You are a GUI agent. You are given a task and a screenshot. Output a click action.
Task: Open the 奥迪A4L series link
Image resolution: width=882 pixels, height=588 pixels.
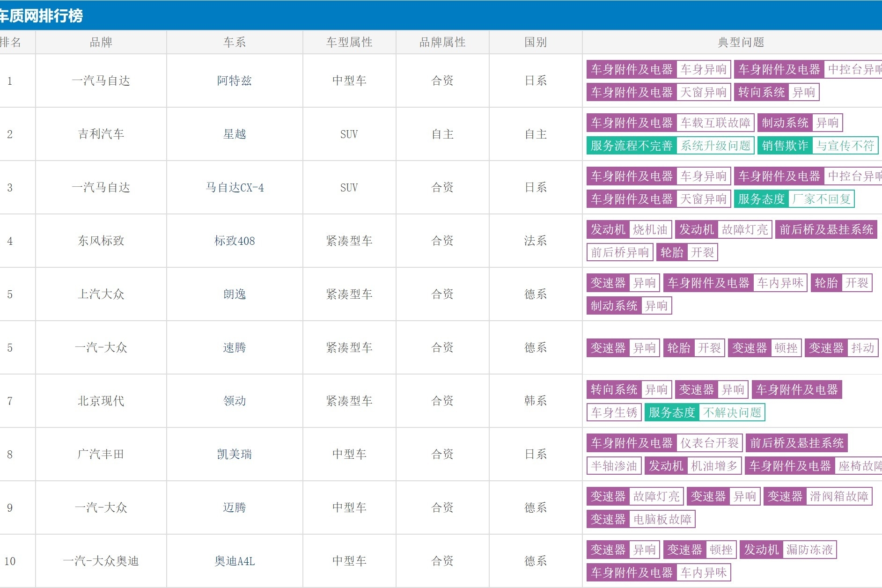pyautogui.click(x=235, y=561)
